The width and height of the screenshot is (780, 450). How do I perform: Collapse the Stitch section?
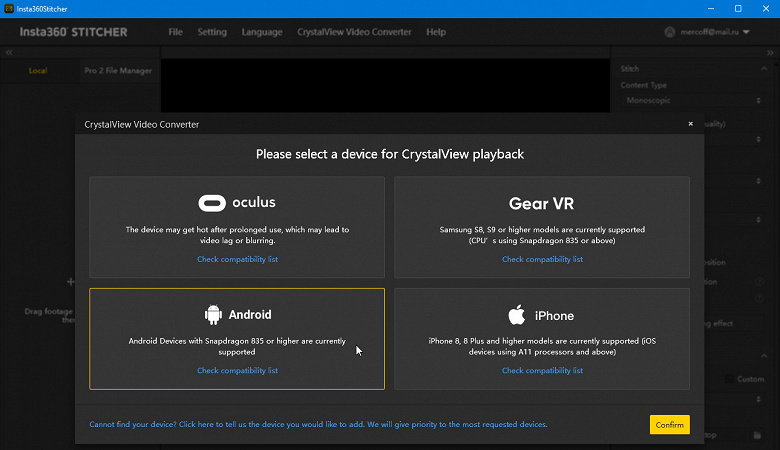[x=762, y=69]
